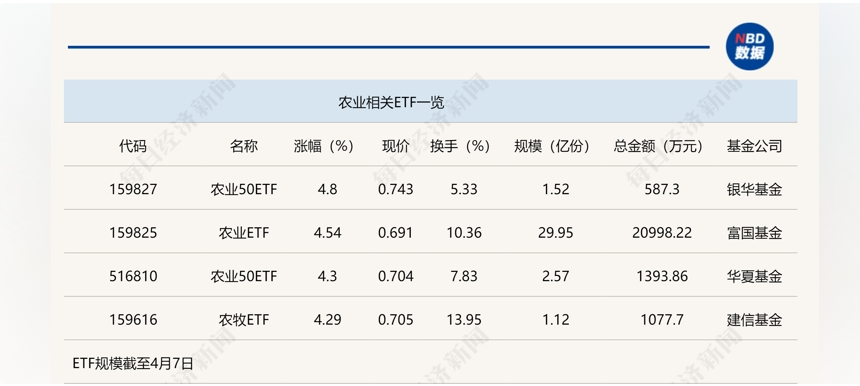This screenshot has height=386, width=860.
Task: Click the 规模（亿份） column header
Action: coord(552,146)
